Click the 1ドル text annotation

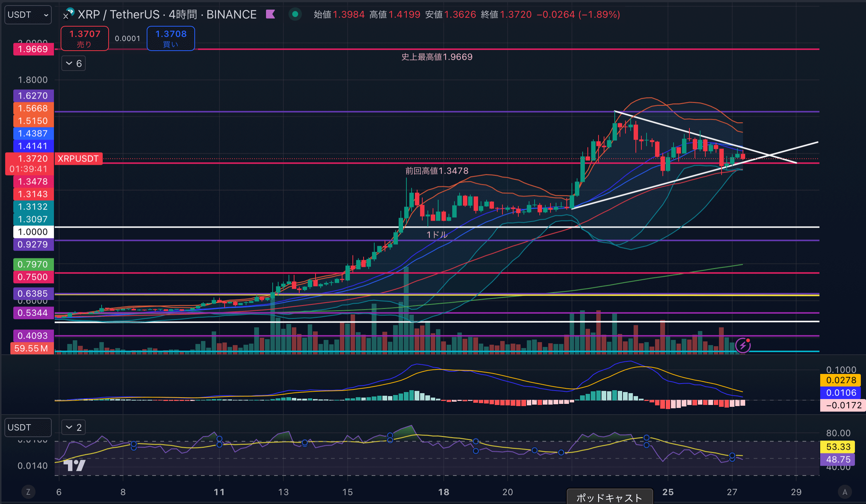click(x=437, y=235)
